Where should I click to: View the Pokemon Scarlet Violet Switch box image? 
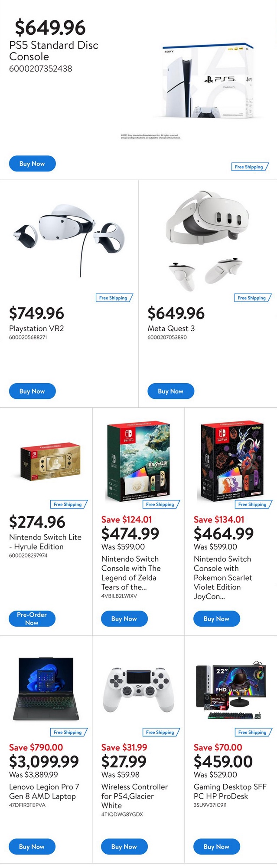click(x=231, y=461)
